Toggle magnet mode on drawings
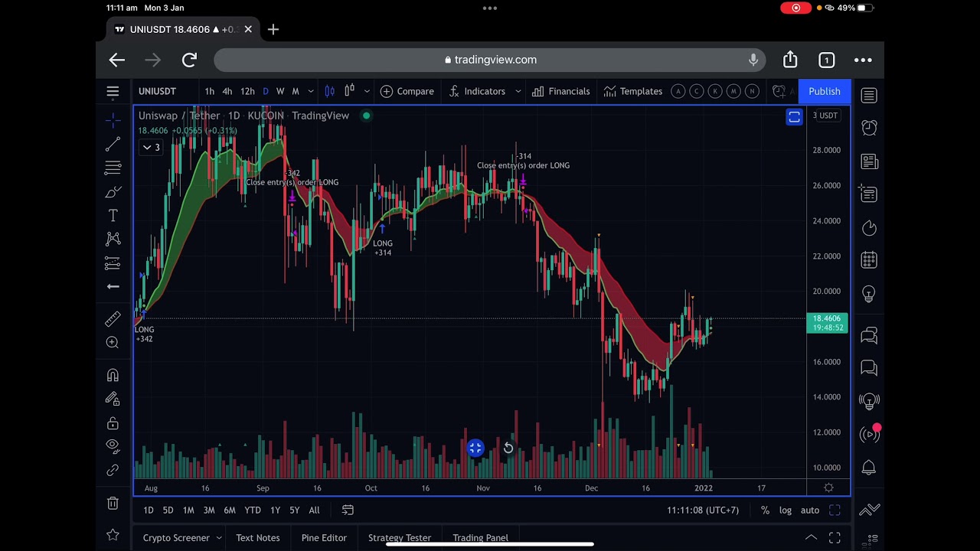The image size is (980, 551). tap(113, 375)
